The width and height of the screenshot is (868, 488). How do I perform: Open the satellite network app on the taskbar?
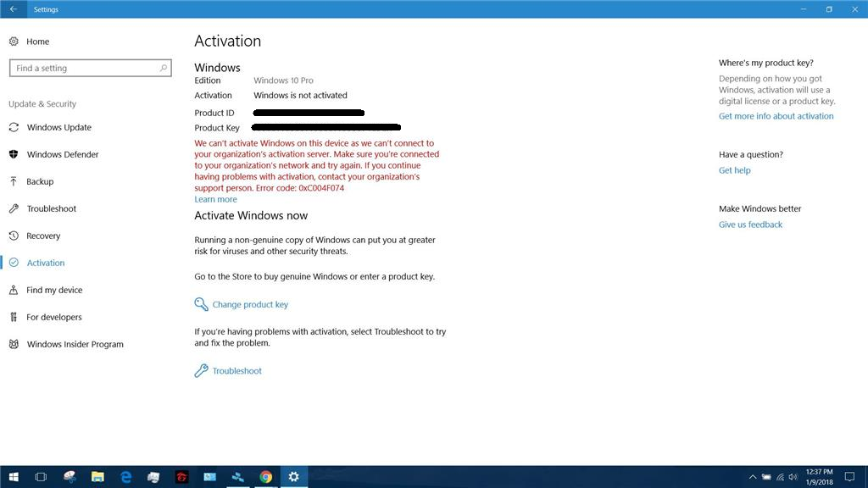coord(237,476)
